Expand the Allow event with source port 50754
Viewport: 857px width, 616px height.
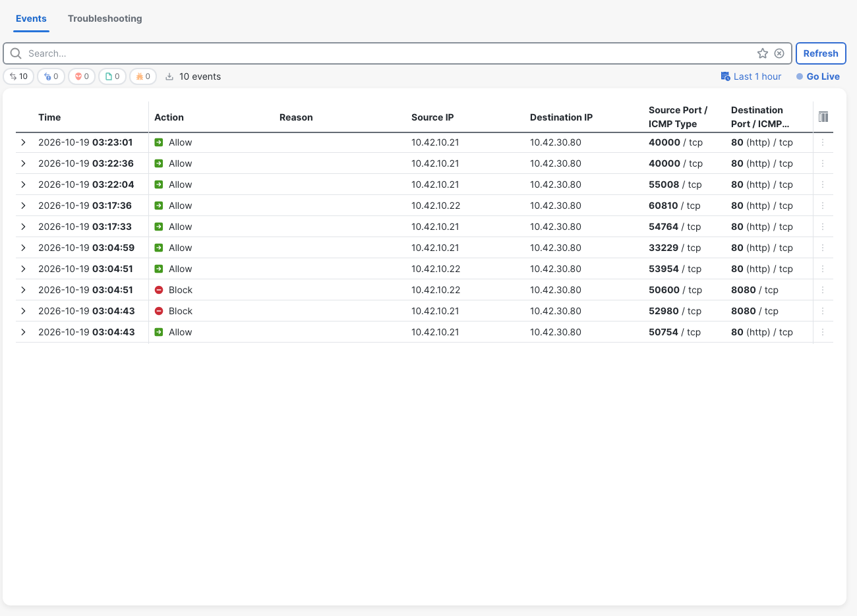pyautogui.click(x=23, y=332)
